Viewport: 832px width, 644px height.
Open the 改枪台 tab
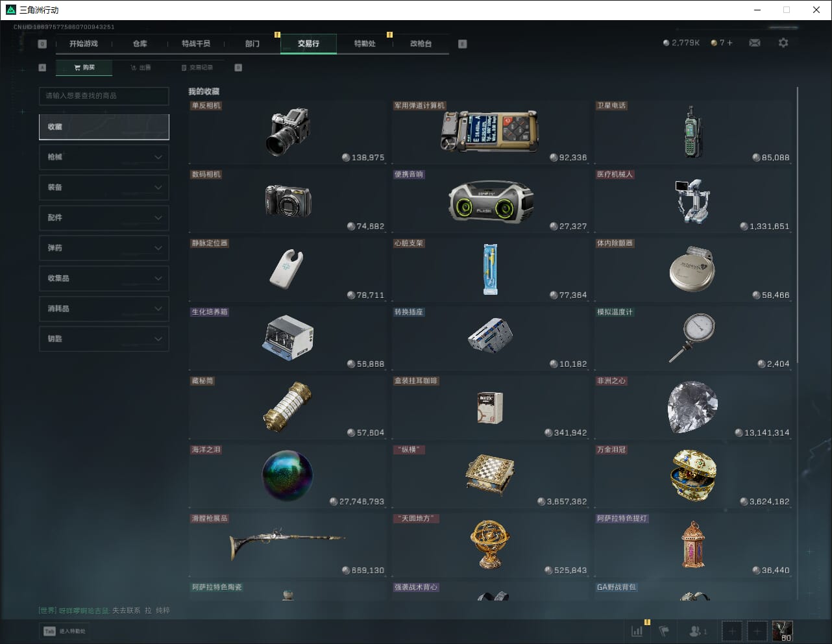click(x=421, y=43)
